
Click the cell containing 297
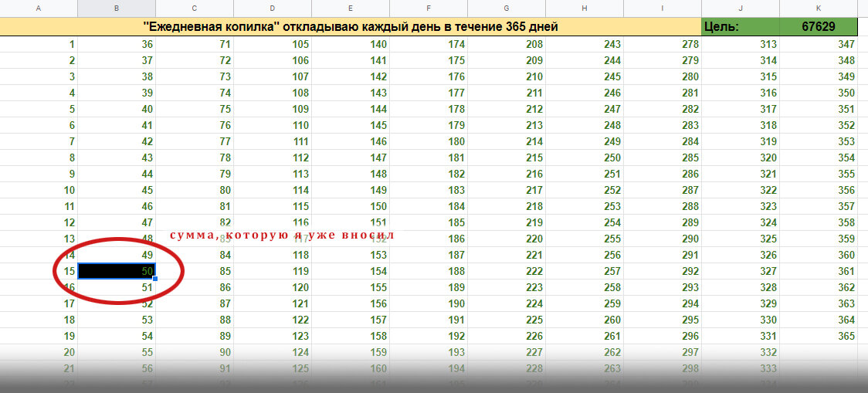click(663, 353)
